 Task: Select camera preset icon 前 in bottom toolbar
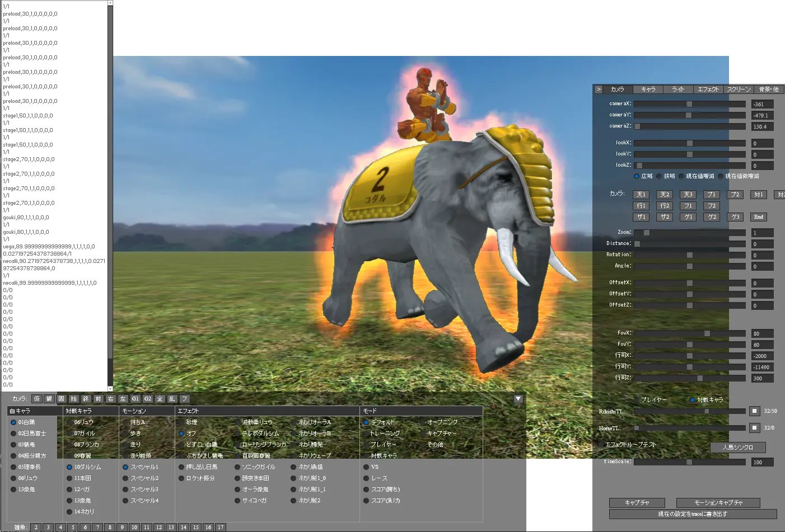coord(99,399)
